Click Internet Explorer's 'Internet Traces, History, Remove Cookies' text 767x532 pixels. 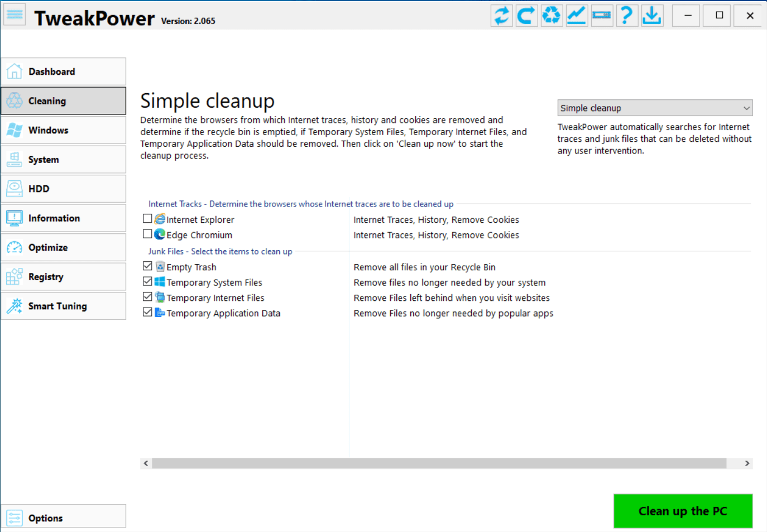(436, 220)
